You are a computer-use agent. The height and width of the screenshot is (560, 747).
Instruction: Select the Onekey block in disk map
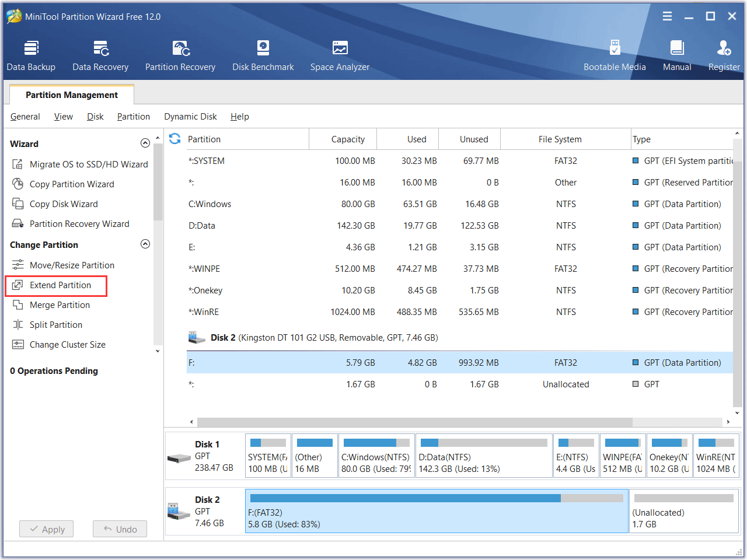pos(669,456)
